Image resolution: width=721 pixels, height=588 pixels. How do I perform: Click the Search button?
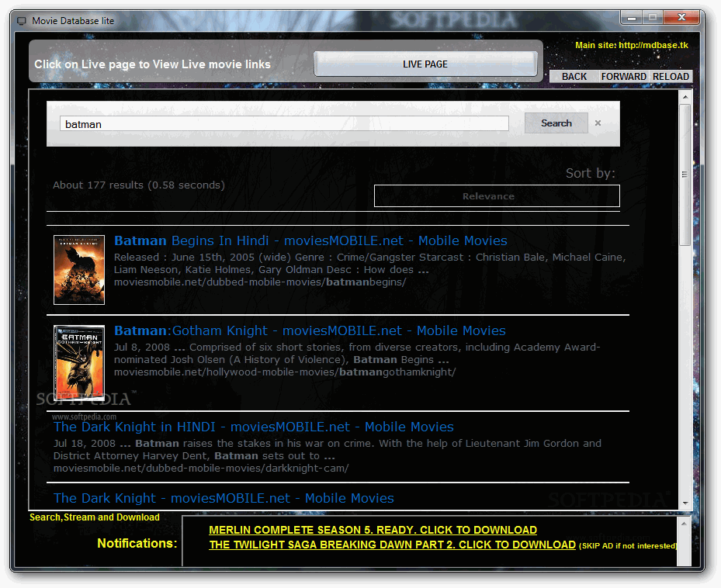(x=556, y=123)
